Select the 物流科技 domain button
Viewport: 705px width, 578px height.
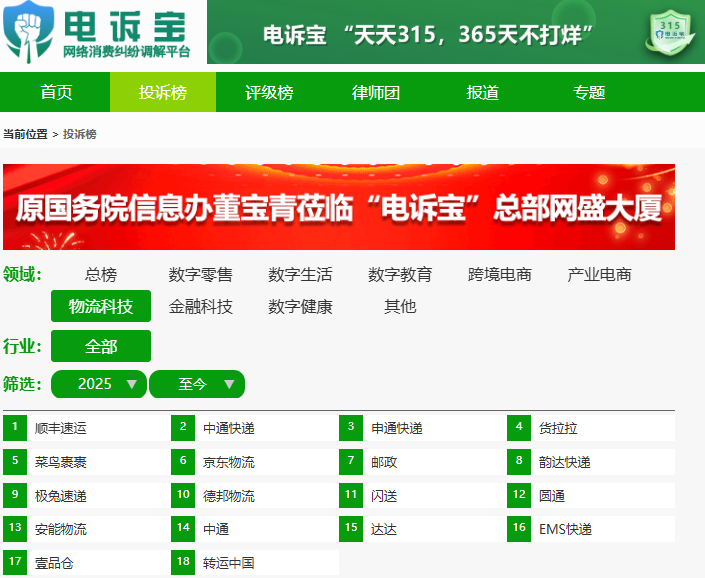click(x=101, y=306)
